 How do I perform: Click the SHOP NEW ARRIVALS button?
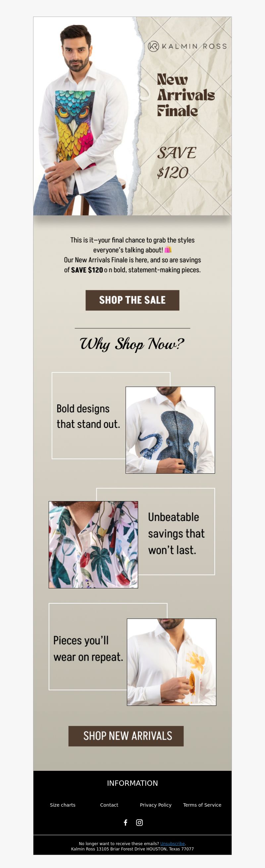point(126,736)
